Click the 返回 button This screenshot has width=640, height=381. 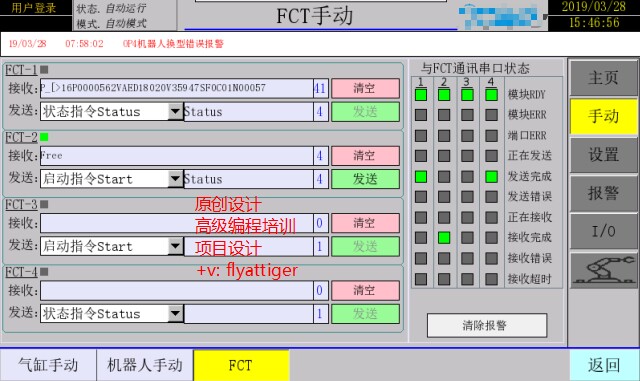pyautogui.click(x=604, y=365)
